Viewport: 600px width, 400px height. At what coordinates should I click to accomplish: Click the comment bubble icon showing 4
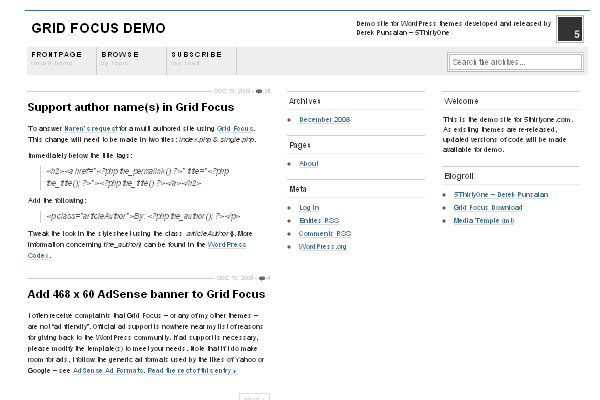(263, 278)
